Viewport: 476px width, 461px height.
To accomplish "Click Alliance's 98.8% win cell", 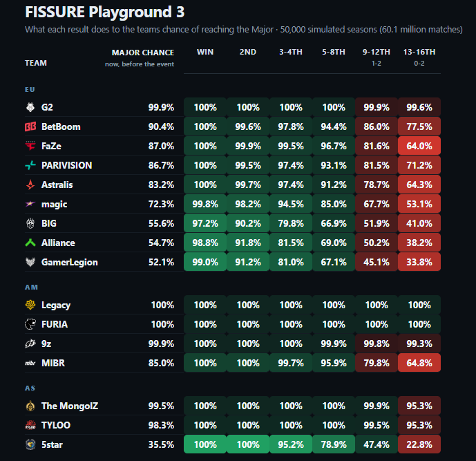I will (205, 243).
